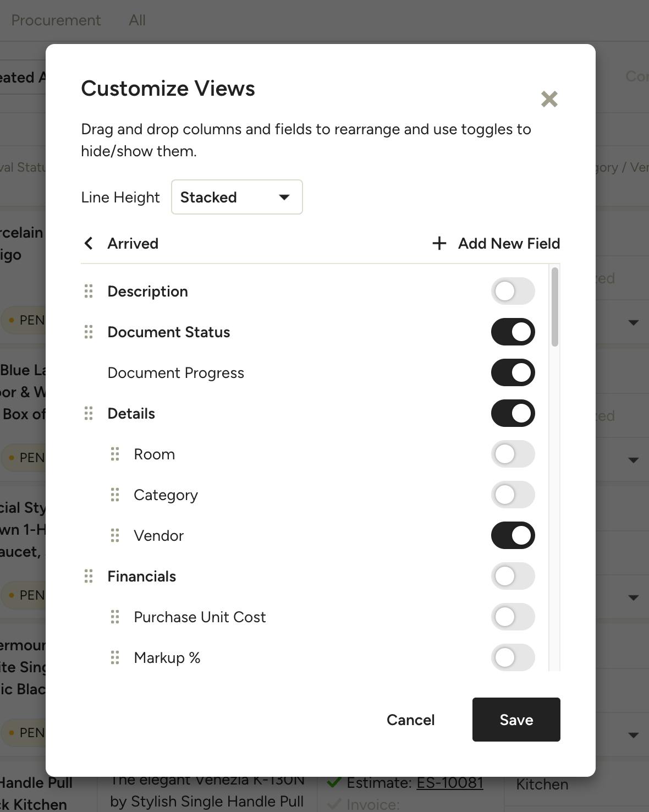Click the plus icon to add field
Screen dimensions: 649x812
(x=439, y=243)
